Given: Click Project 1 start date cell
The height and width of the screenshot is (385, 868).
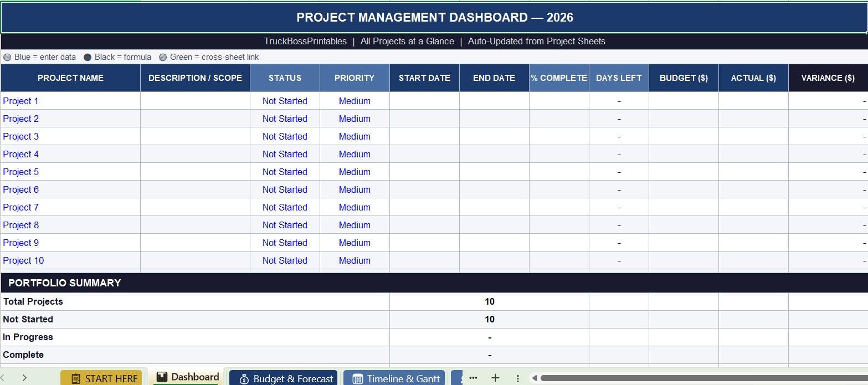Looking at the screenshot, I should click(424, 101).
